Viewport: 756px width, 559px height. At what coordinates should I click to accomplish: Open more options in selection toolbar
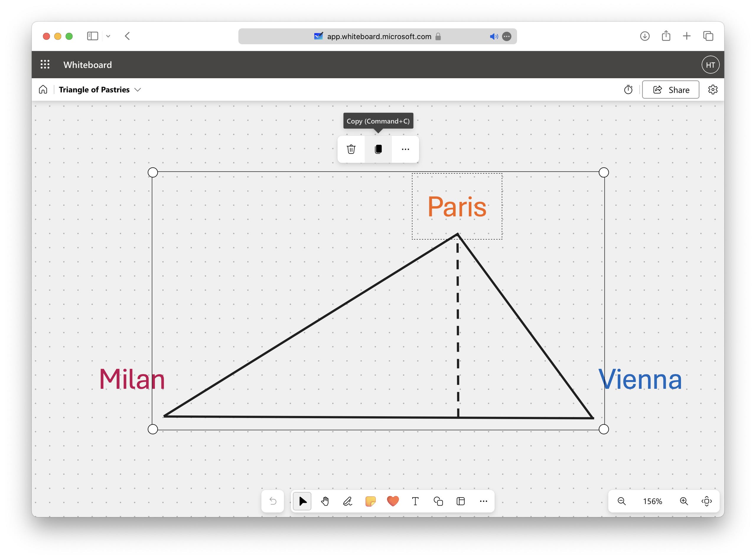[405, 149]
